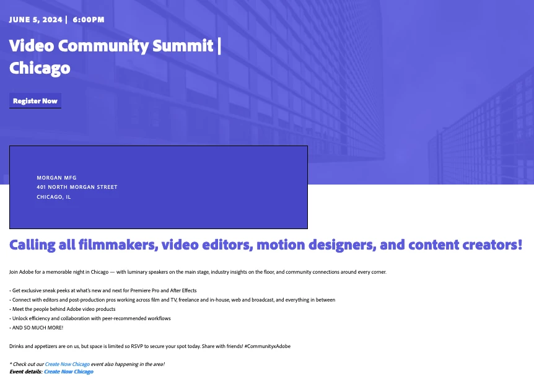Click the '401 NORTH MORGAN STREET' address line

coord(77,187)
